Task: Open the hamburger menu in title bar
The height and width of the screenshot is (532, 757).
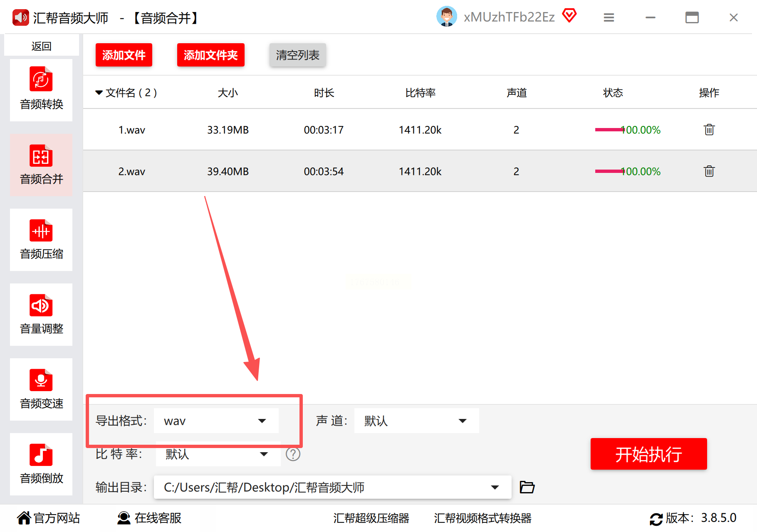Action: tap(609, 17)
